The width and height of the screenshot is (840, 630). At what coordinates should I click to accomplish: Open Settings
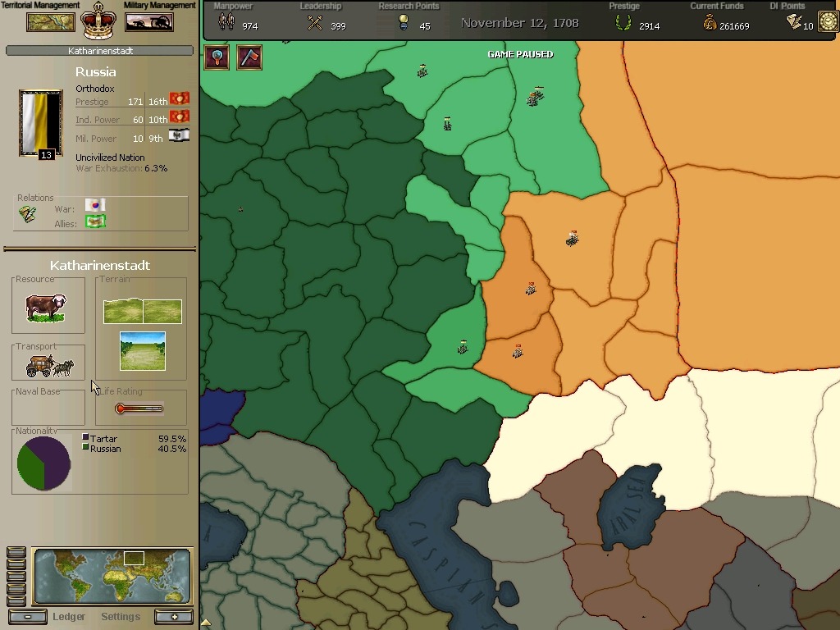click(x=121, y=617)
